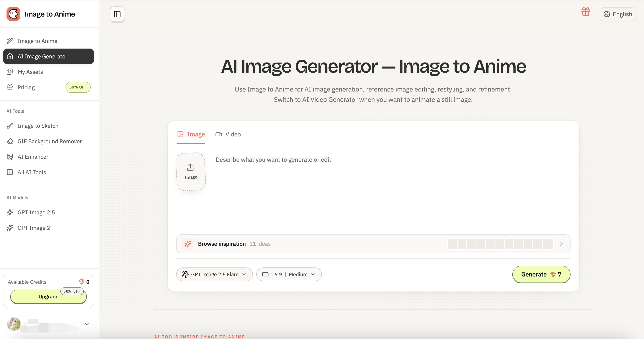Click the Browse inspiration sparkle icon
The image size is (644, 339).
click(x=188, y=244)
